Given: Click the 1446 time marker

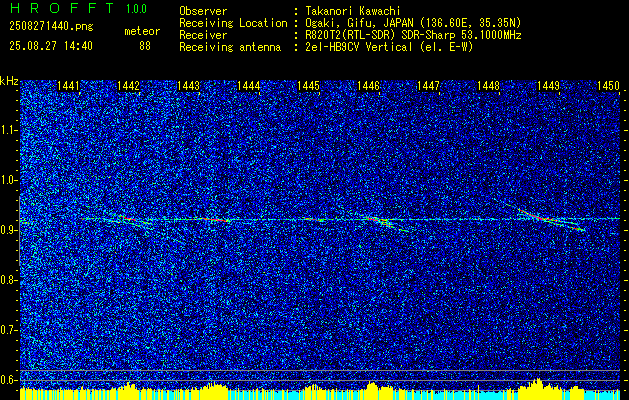Looking at the screenshot, I should [x=368, y=86].
